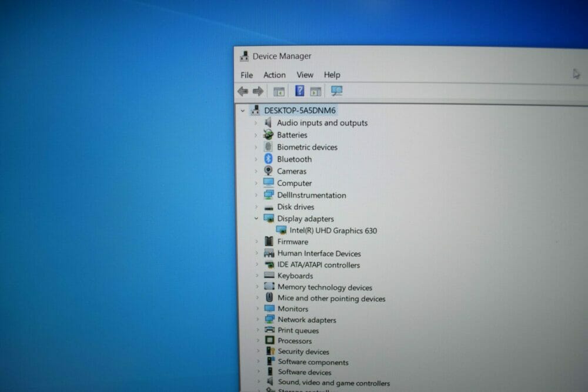This screenshot has height=392, width=588.
Task: Click the Back arrow toolbar icon
Action: (x=243, y=91)
